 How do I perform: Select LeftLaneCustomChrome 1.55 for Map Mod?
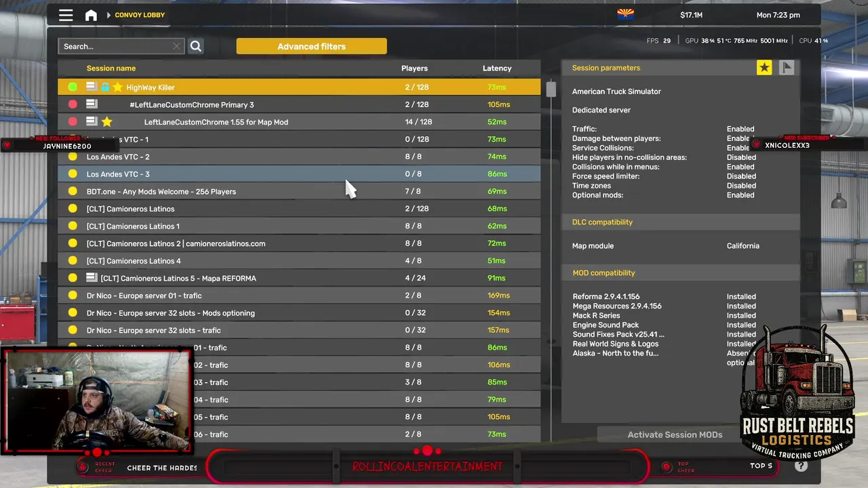click(299, 122)
